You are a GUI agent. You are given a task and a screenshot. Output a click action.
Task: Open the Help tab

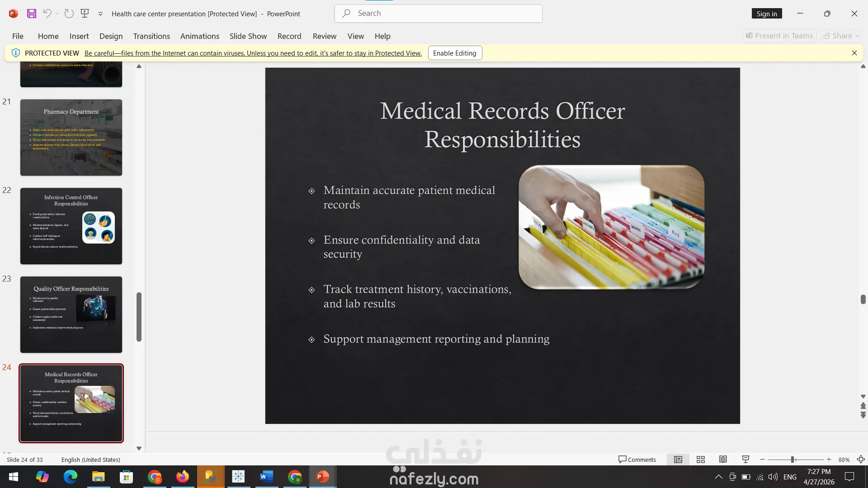(382, 36)
